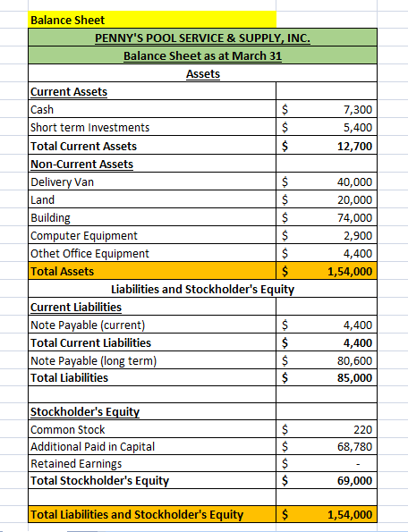408x532 pixels.
Task: Select the 'Computer Equipment' cell
Action: (x=152, y=235)
